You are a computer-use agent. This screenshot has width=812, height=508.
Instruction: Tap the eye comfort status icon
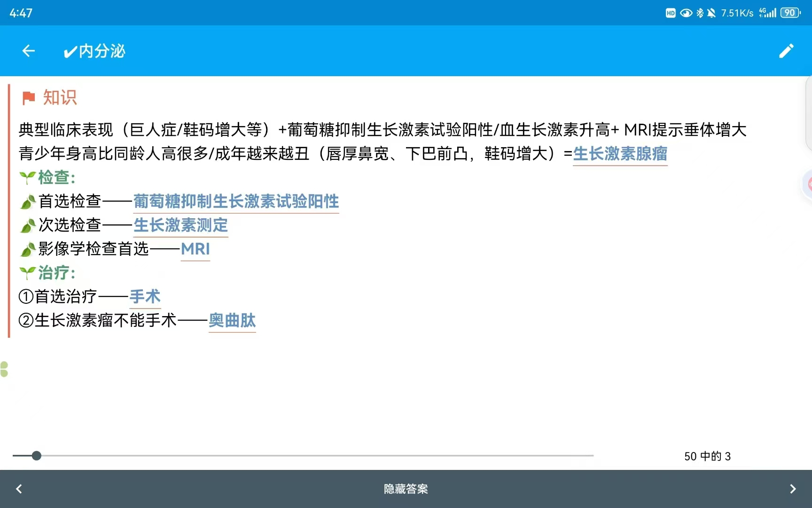686,13
